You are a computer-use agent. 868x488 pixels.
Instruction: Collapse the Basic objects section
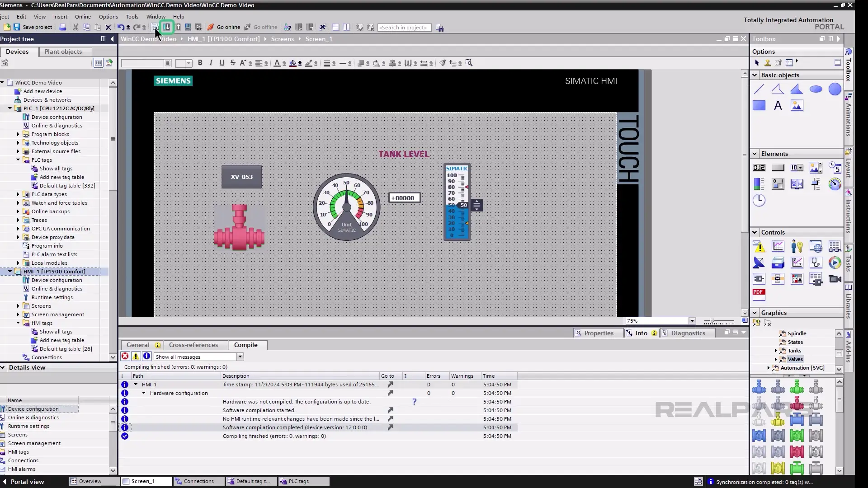[x=755, y=75]
